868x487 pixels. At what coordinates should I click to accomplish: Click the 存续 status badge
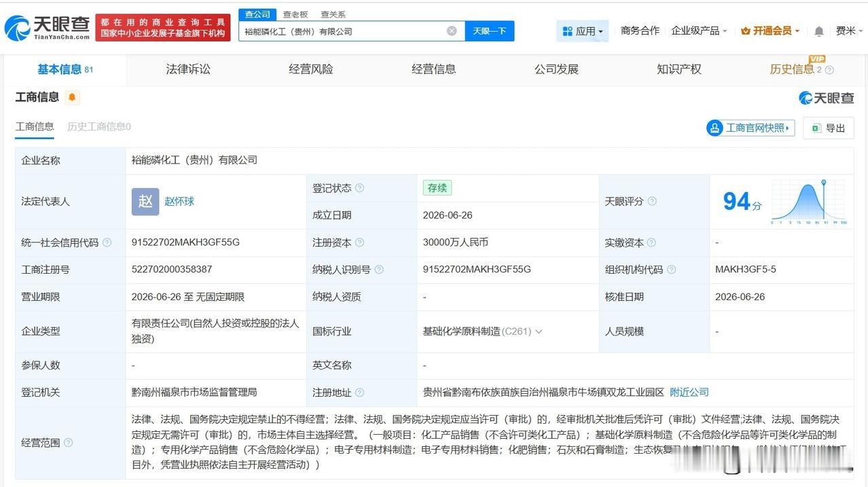tap(437, 188)
